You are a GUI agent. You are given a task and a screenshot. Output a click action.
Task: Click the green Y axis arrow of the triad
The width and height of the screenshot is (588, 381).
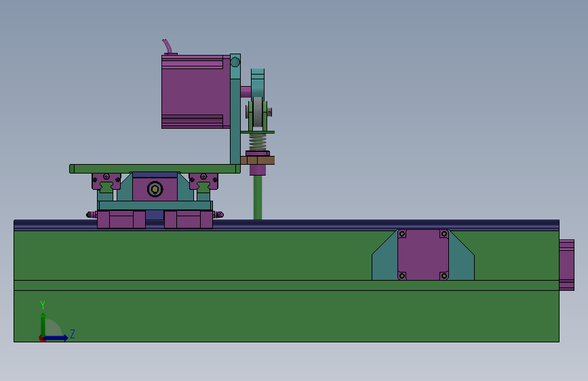click(43, 324)
